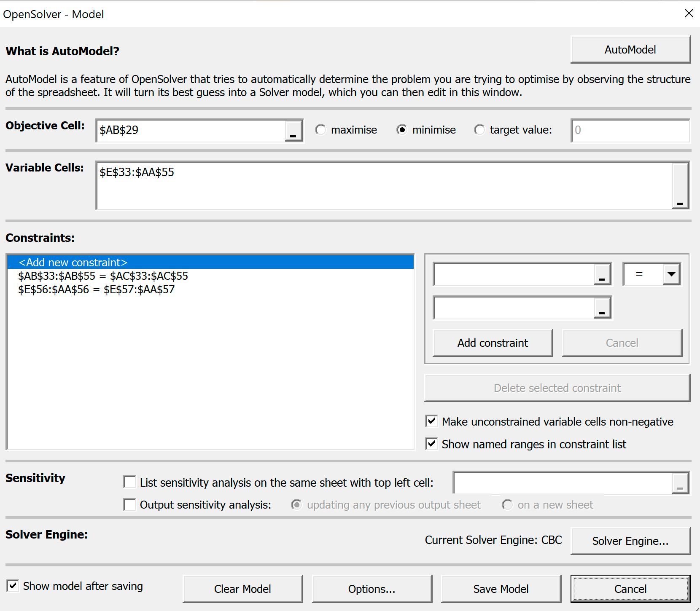Open range selector for Variable Cells
The height and width of the screenshot is (611, 700).
680,185
